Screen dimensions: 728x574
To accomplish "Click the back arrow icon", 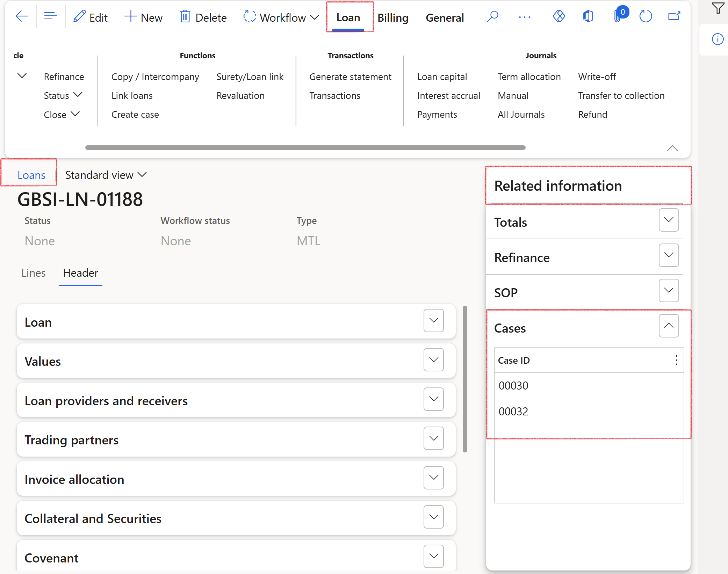I will [22, 16].
